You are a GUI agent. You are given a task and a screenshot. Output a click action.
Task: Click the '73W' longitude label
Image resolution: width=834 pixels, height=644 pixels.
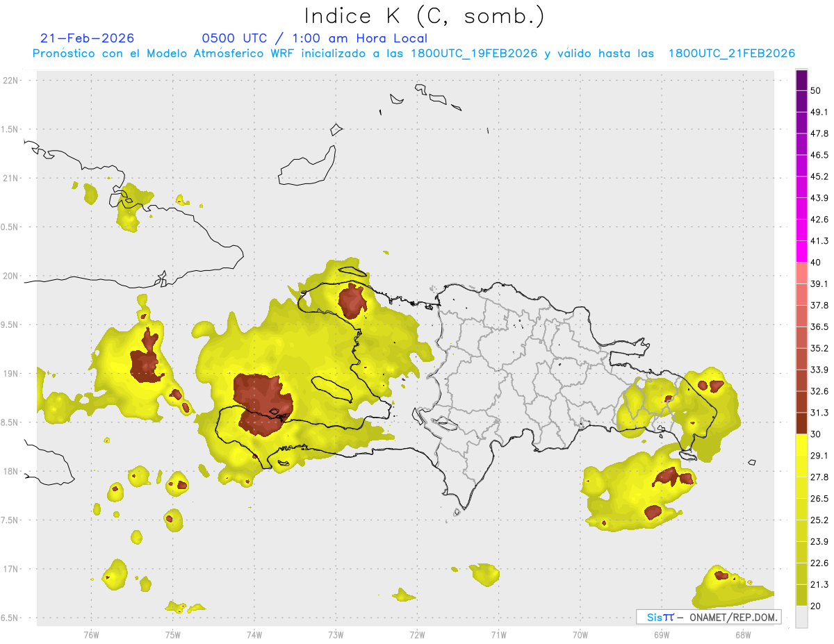[x=336, y=635]
